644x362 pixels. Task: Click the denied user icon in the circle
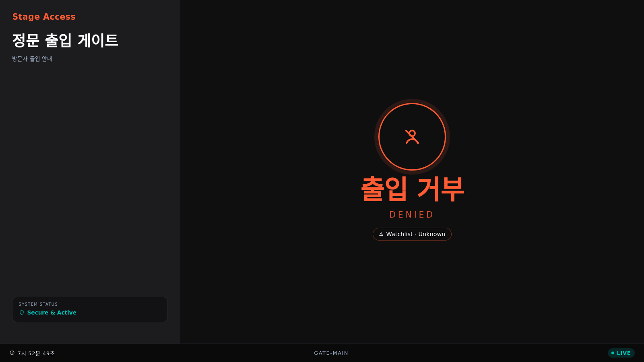[x=412, y=137]
